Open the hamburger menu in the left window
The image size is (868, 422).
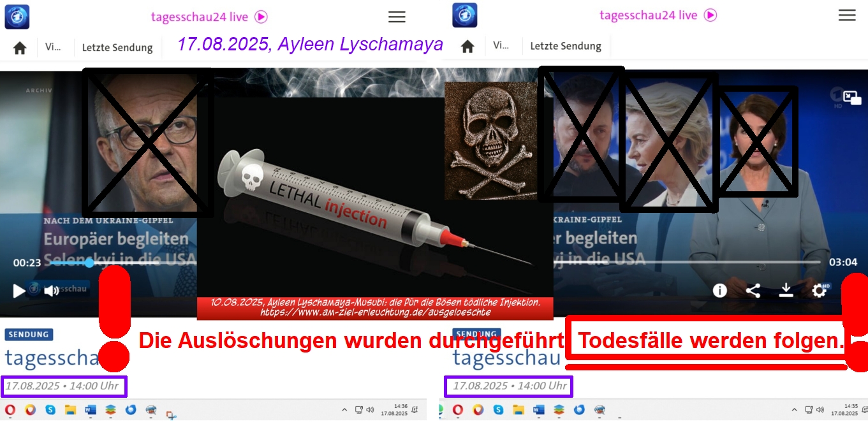[397, 17]
